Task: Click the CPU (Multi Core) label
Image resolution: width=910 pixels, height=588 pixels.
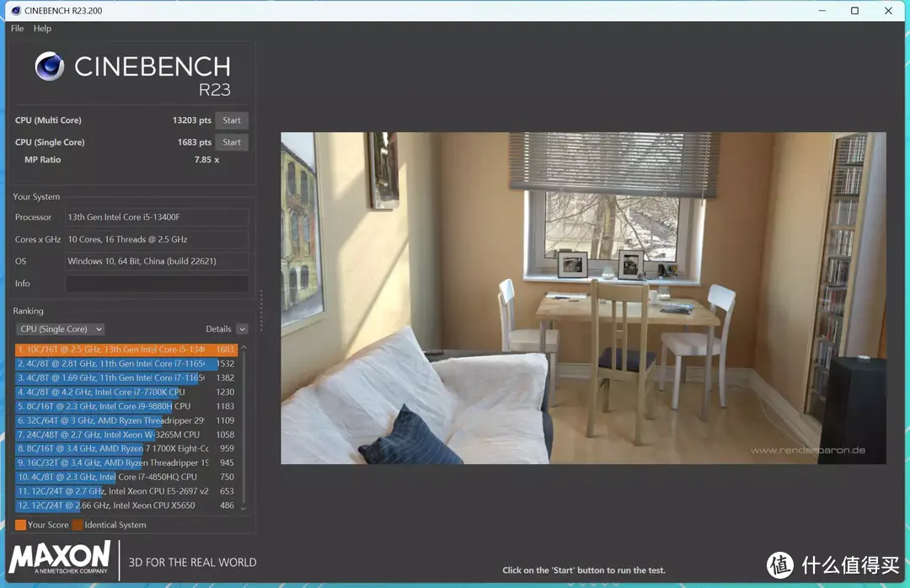Action: tap(48, 120)
